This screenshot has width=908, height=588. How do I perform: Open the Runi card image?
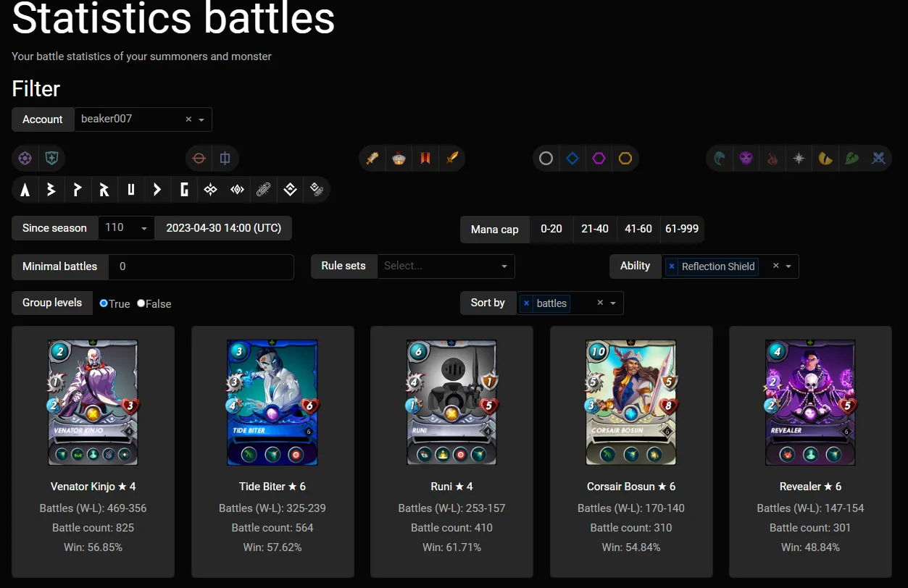452,403
